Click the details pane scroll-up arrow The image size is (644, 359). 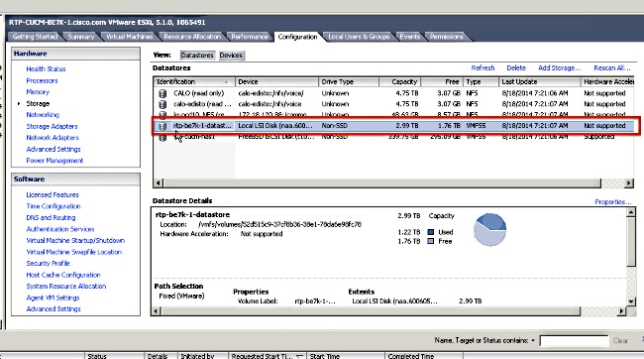[x=631, y=212]
